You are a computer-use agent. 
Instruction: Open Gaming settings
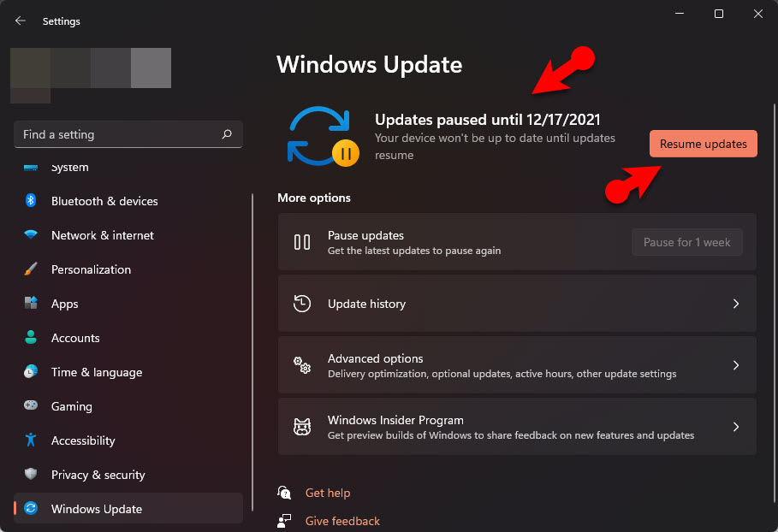coord(128,406)
